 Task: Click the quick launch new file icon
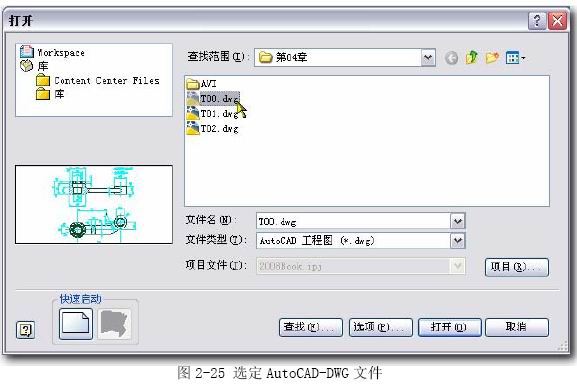[x=76, y=323]
